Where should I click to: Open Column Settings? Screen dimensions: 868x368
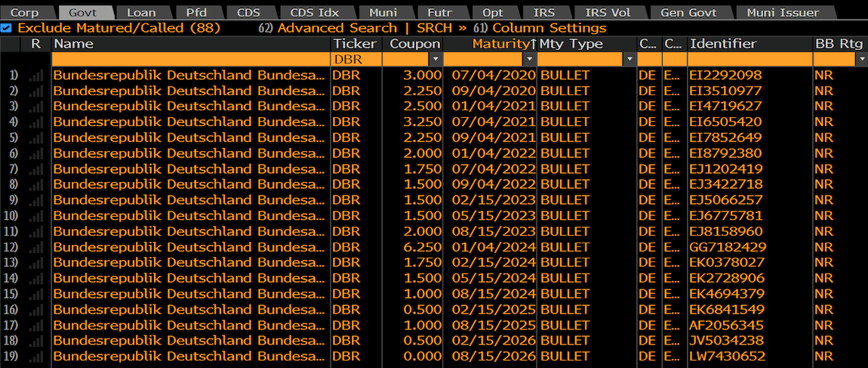540,28
